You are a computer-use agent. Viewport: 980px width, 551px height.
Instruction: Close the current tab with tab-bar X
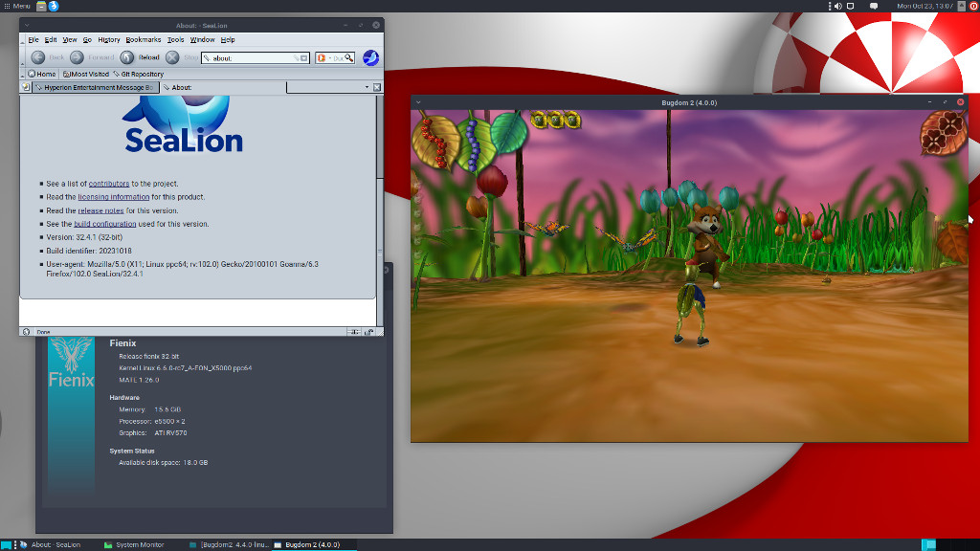[377, 87]
